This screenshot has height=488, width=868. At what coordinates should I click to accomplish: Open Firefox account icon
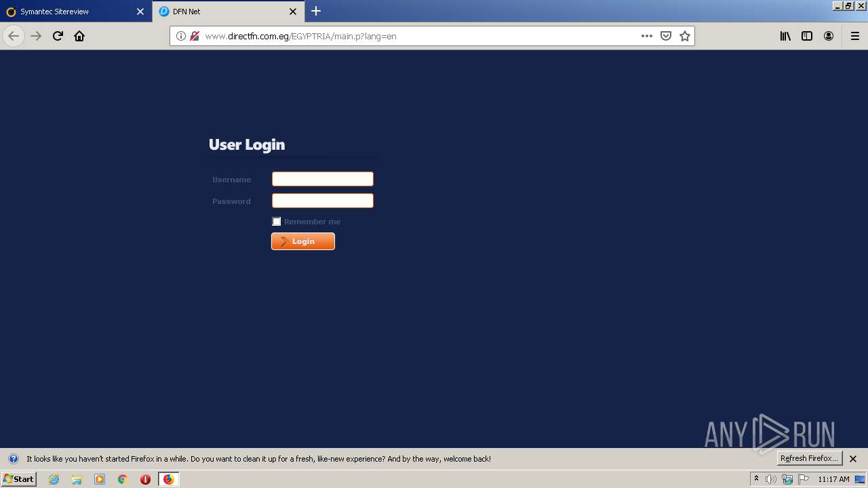pyautogui.click(x=829, y=36)
